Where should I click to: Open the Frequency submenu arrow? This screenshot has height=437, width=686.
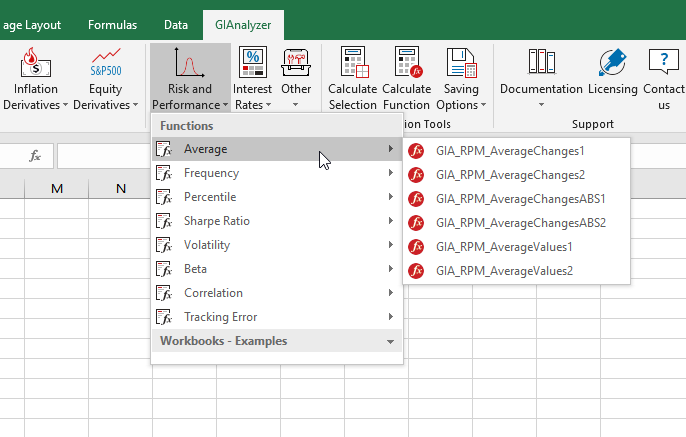[390, 173]
